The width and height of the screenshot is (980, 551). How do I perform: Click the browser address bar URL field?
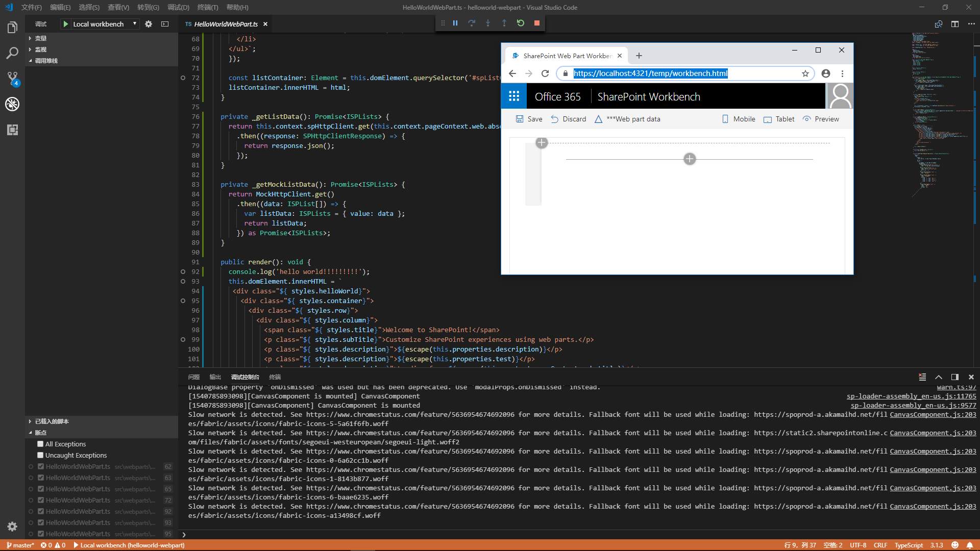(x=650, y=73)
